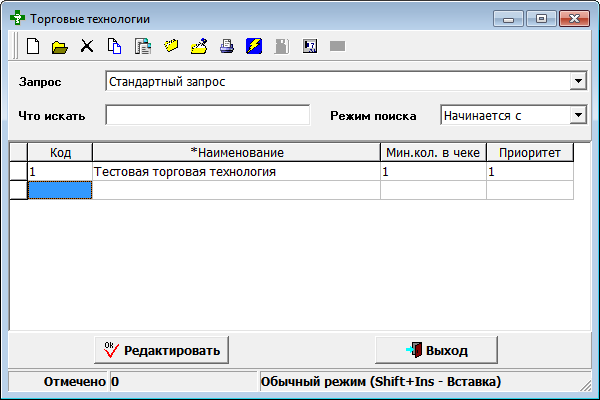Click the new blank record icon
The width and height of the screenshot is (600, 400).
[33, 46]
